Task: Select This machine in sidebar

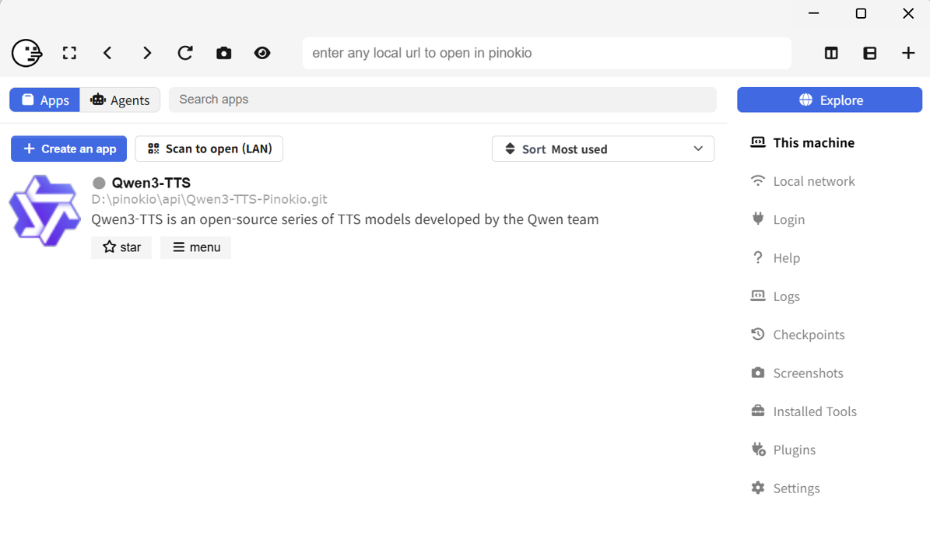Action: [802, 143]
